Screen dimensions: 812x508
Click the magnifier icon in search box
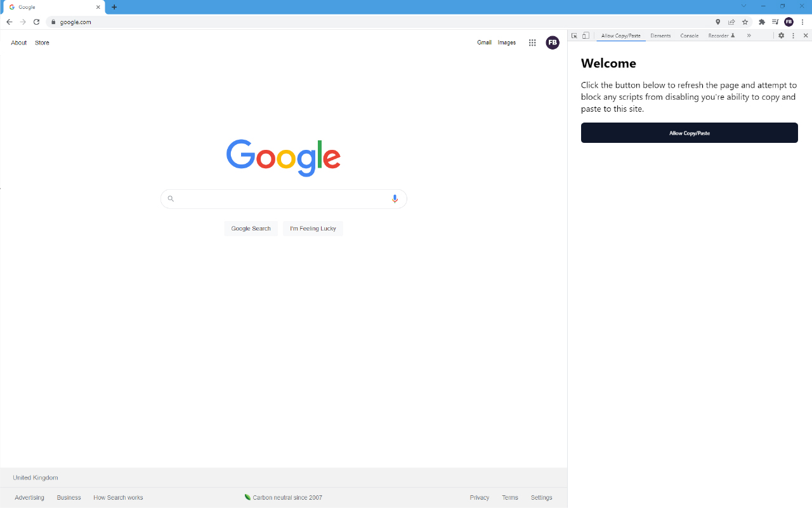click(171, 199)
